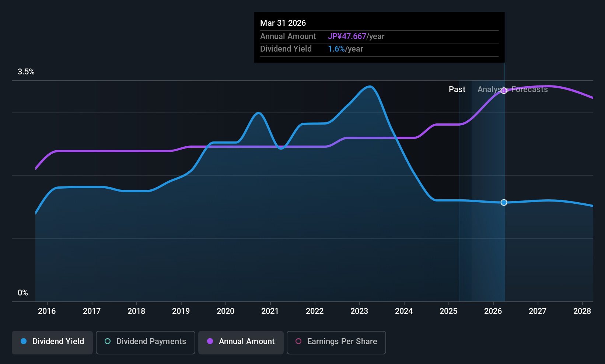Toggle the Annual Amount legend button
Viewport: 605px width, 364px height.
(x=241, y=343)
